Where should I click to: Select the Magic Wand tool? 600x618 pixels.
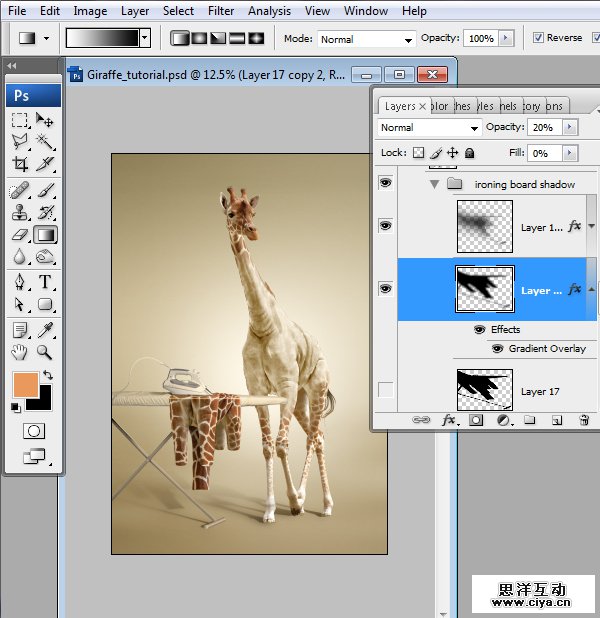pos(45,142)
